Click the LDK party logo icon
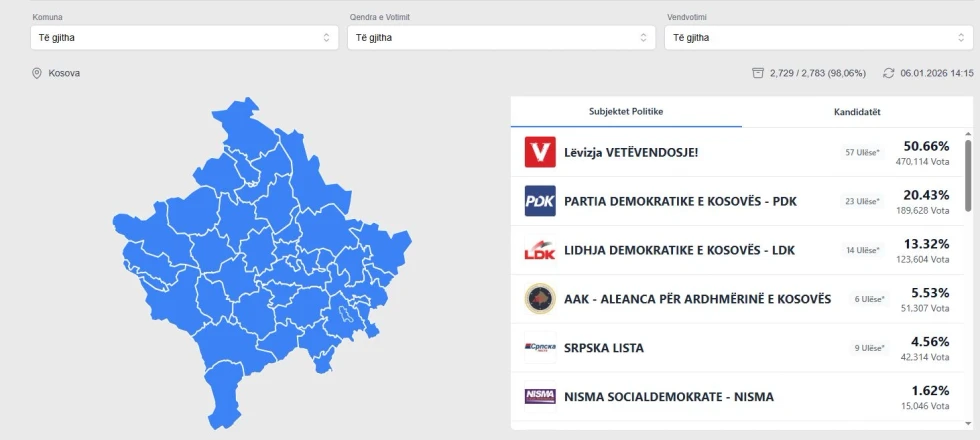This screenshot has height=440, width=980. click(540, 250)
